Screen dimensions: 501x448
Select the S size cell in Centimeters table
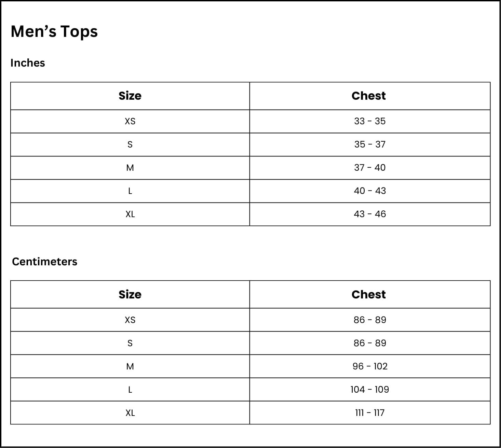[130, 343]
